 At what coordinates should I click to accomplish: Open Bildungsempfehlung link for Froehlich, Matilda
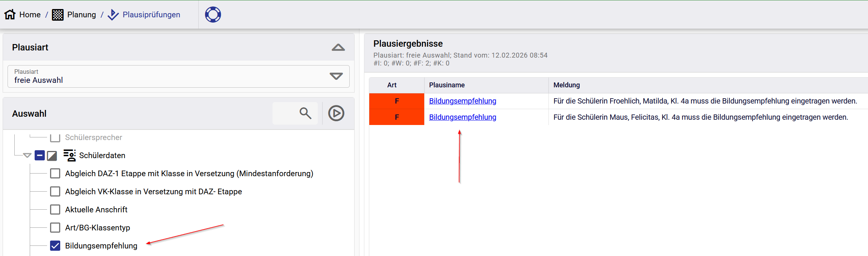(x=462, y=101)
